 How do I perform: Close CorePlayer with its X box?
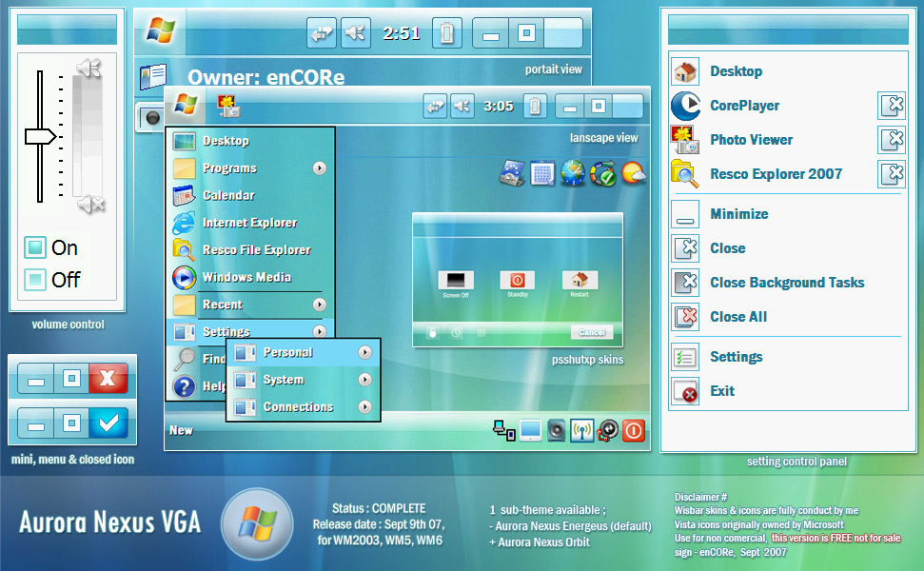pyautogui.click(x=891, y=106)
